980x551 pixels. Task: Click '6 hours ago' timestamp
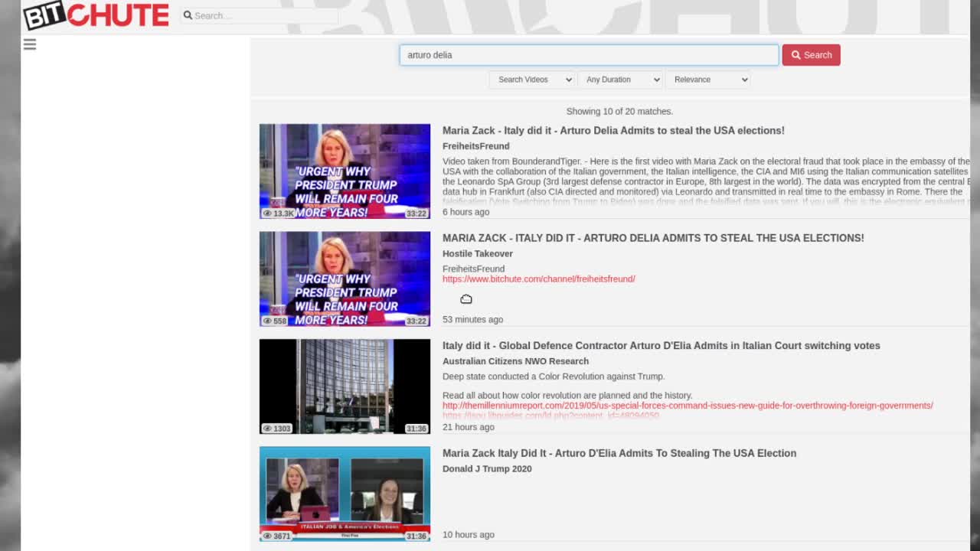pyautogui.click(x=465, y=212)
